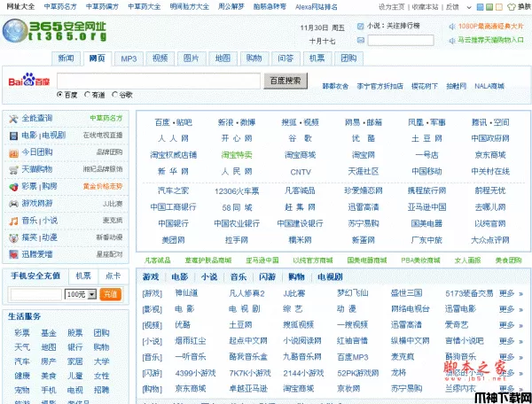Click 股票 under 生活服务

click(x=75, y=333)
